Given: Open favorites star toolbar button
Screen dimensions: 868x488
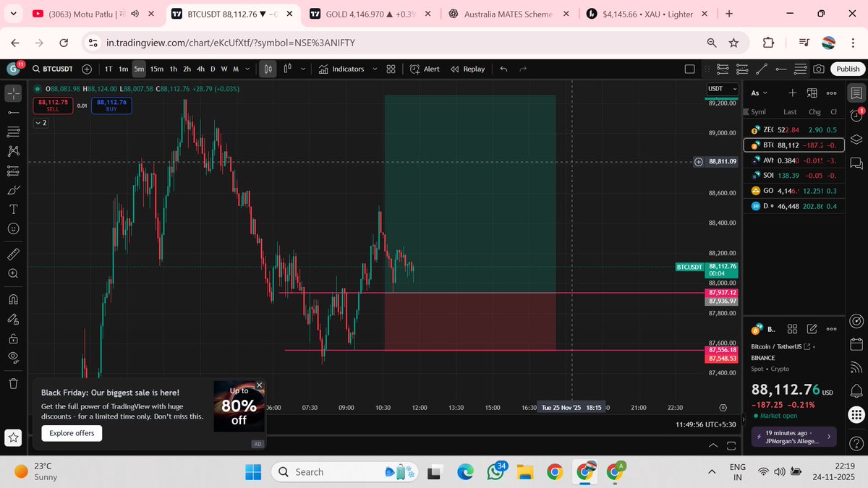Looking at the screenshot, I should click(13, 437).
